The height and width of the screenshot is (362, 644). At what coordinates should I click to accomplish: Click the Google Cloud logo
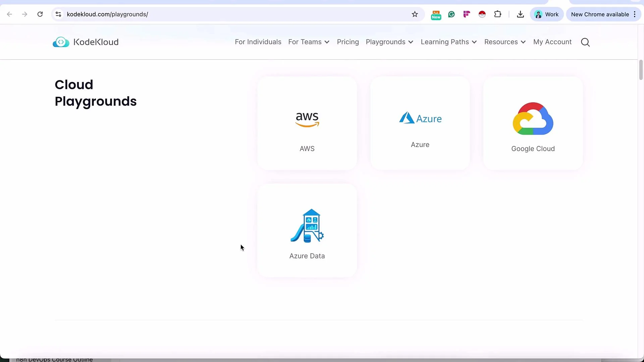(x=533, y=119)
